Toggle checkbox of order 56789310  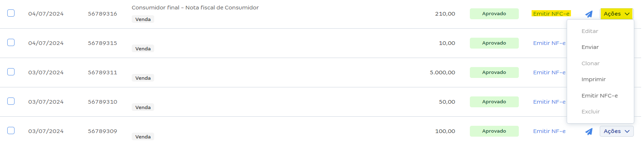pyautogui.click(x=11, y=101)
